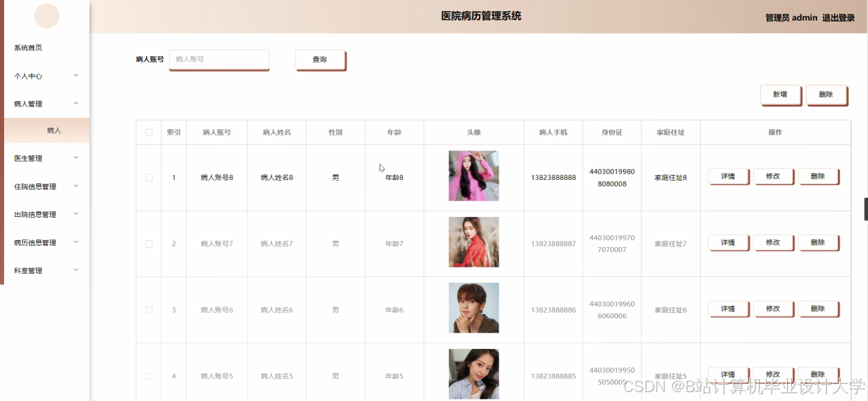The image size is (868, 401).
Task: Click phone number 13823888886
Action: coord(553,310)
